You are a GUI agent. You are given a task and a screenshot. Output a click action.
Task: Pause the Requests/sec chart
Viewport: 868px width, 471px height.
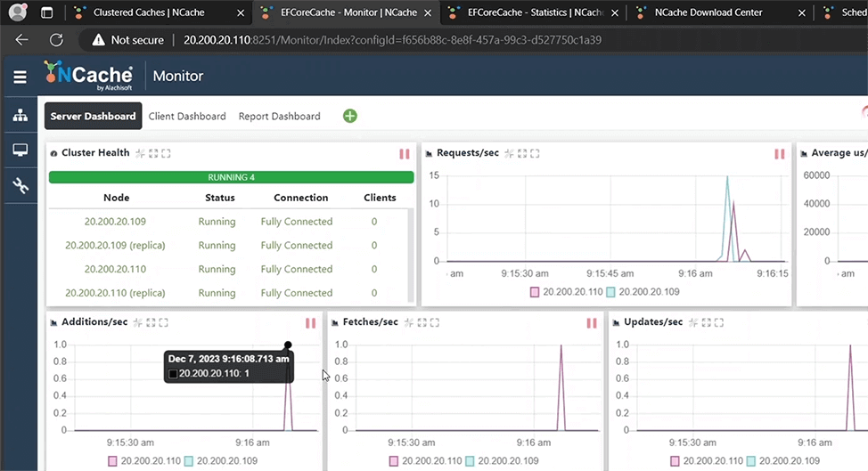click(780, 154)
